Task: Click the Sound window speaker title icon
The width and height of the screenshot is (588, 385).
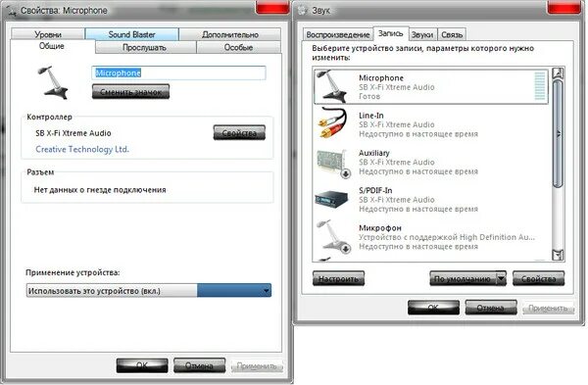Action: click(x=302, y=10)
